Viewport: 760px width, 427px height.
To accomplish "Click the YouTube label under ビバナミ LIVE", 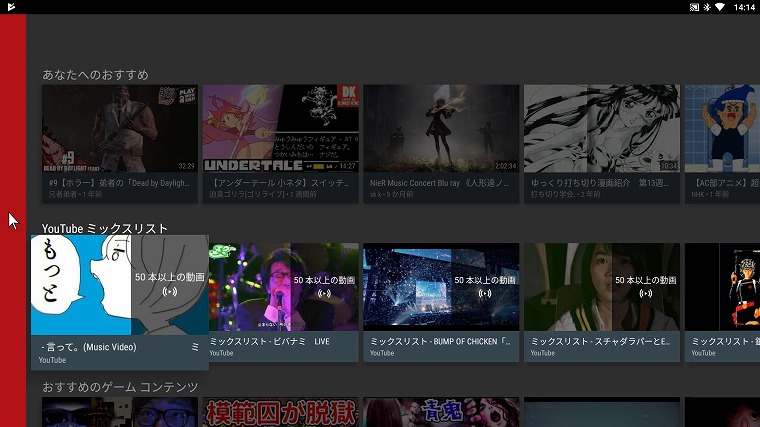I will click(x=222, y=353).
